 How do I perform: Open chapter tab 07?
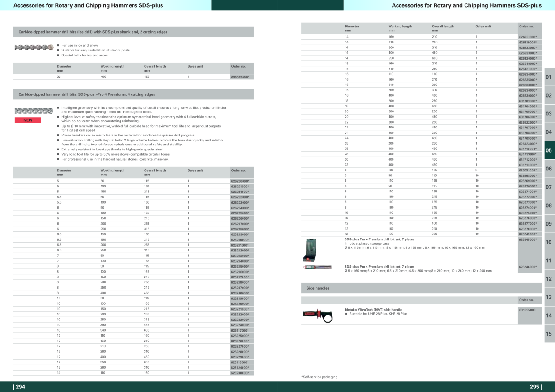(549, 187)
